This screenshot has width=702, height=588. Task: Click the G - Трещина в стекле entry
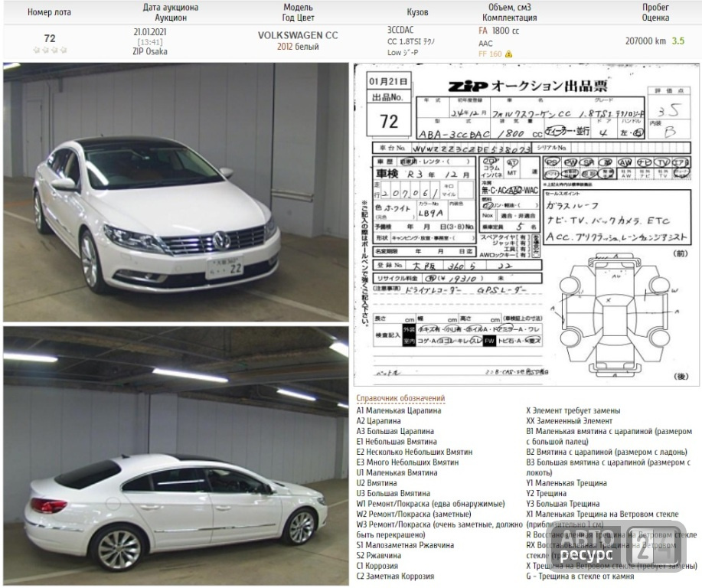(x=580, y=576)
